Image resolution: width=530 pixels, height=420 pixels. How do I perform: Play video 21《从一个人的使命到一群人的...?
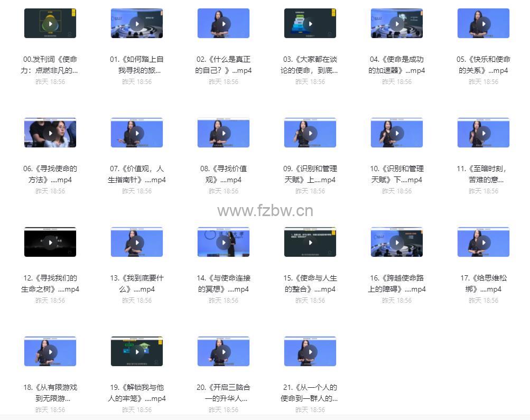pos(310,351)
